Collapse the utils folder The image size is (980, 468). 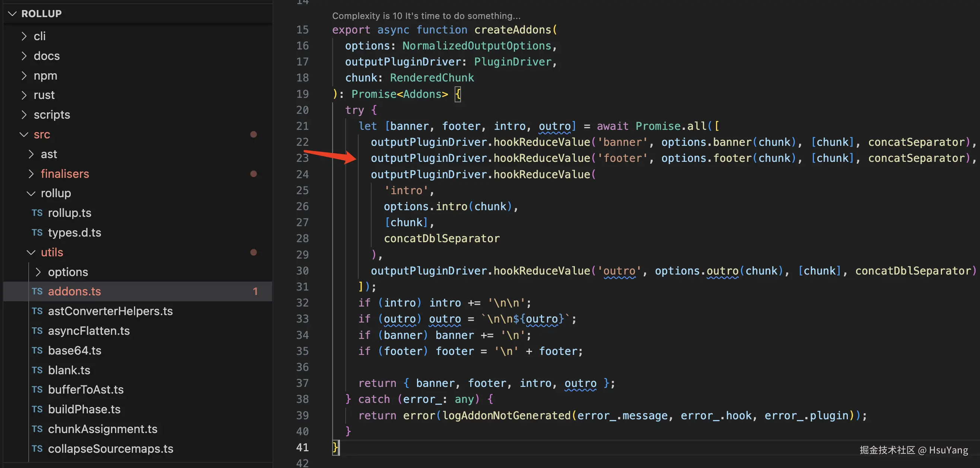(31, 252)
